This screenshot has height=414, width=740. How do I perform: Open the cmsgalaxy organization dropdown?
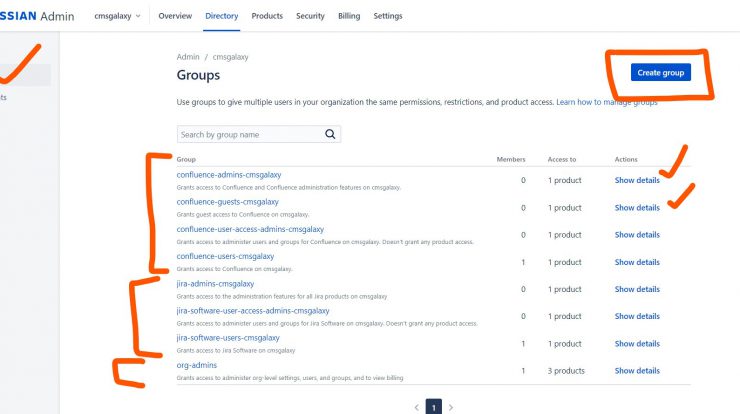(117, 16)
